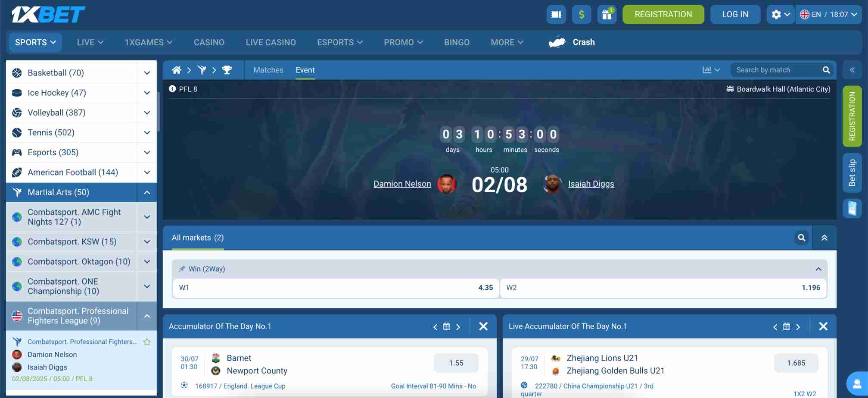Open the settings gear dropdown
The height and width of the screenshot is (398, 868).
(780, 14)
